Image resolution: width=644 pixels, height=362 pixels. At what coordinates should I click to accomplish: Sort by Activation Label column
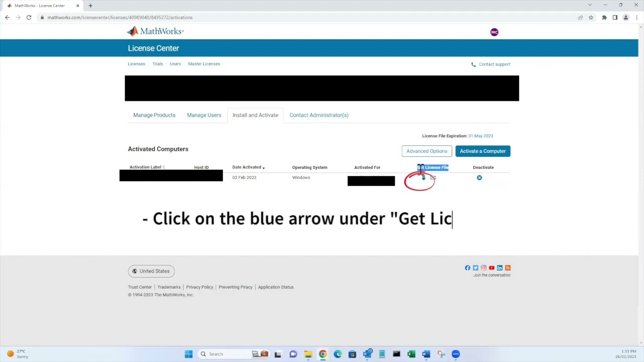(x=147, y=167)
